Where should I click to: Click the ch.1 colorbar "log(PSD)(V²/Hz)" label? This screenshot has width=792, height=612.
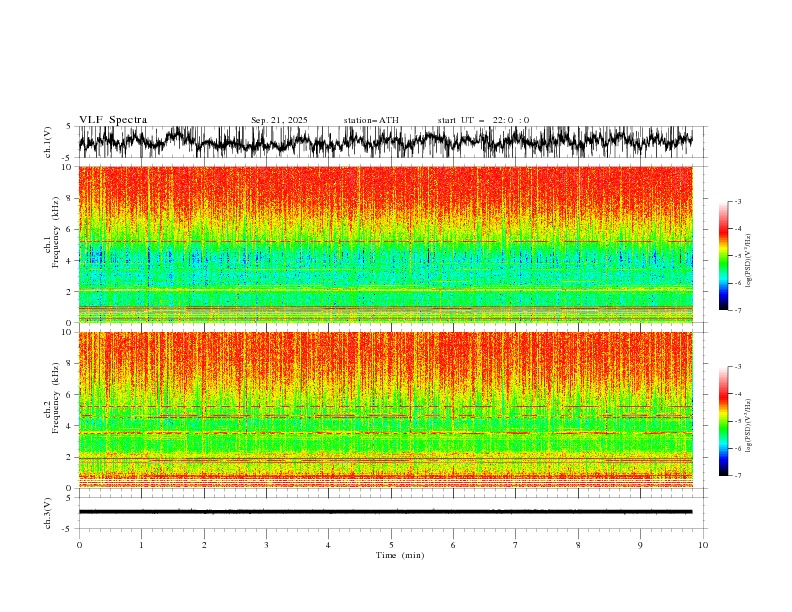[x=748, y=261]
